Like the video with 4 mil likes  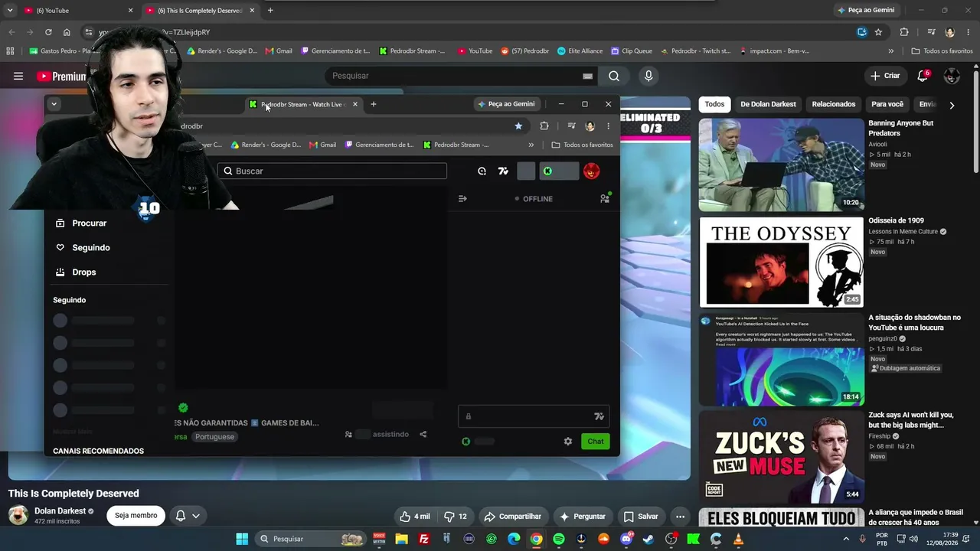click(x=414, y=516)
